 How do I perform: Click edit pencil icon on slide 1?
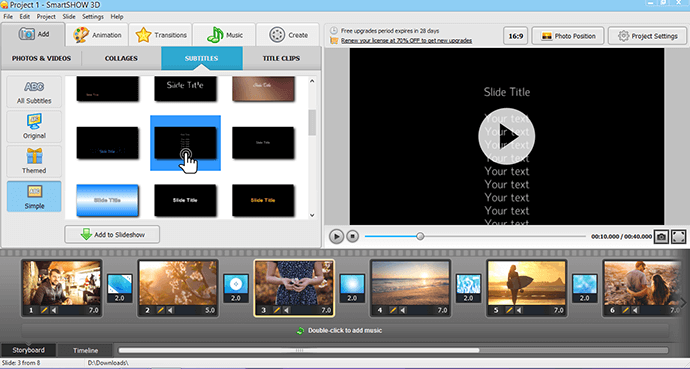[44, 310]
